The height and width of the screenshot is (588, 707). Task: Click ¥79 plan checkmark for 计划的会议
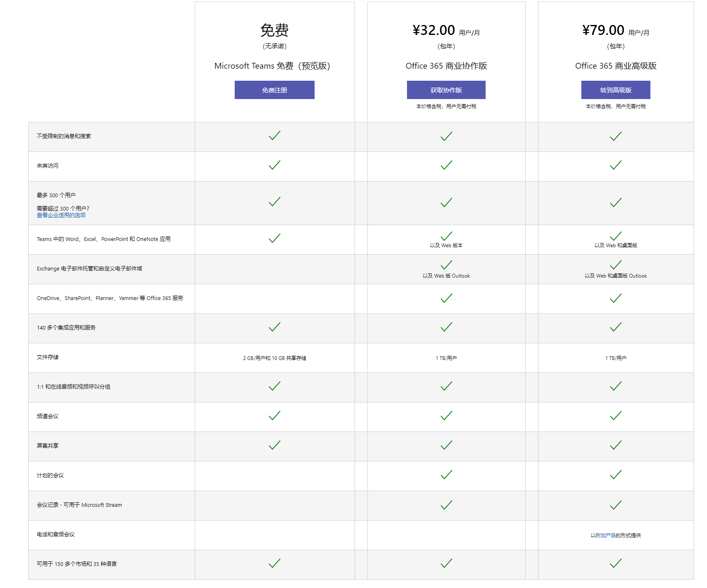coord(615,475)
